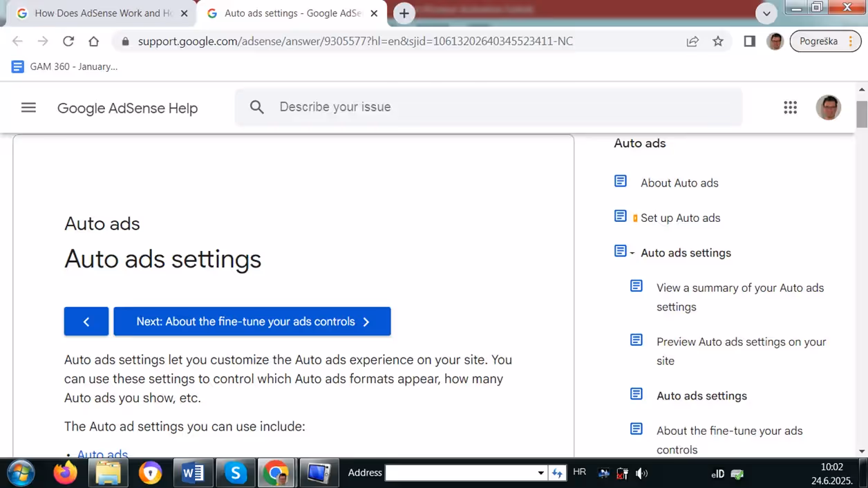Image resolution: width=868 pixels, height=488 pixels.
Task: Focus the Describe your issue search box
Action: pyautogui.click(x=488, y=107)
